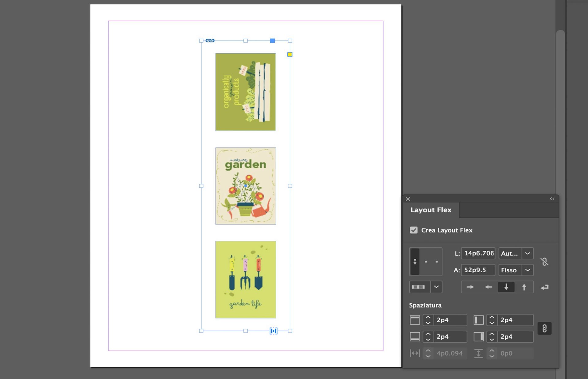
Task: Select the Layout Flex panel tab
Action: point(431,210)
